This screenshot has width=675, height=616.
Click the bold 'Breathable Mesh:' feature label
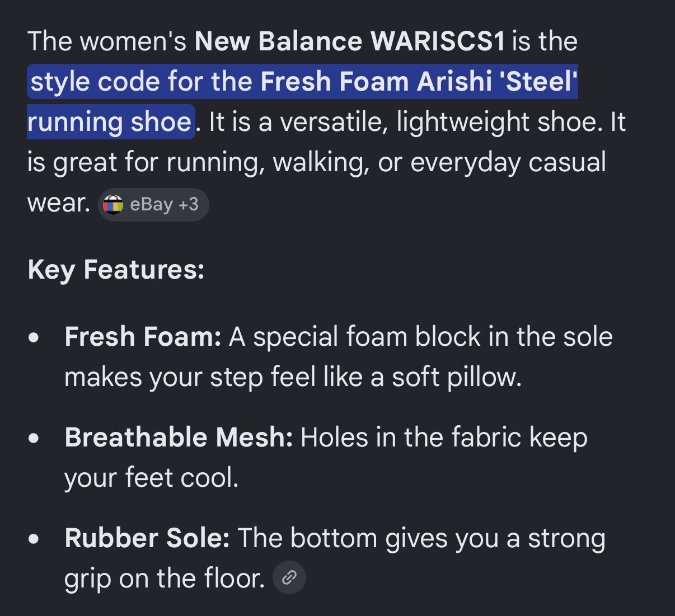pos(179,438)
